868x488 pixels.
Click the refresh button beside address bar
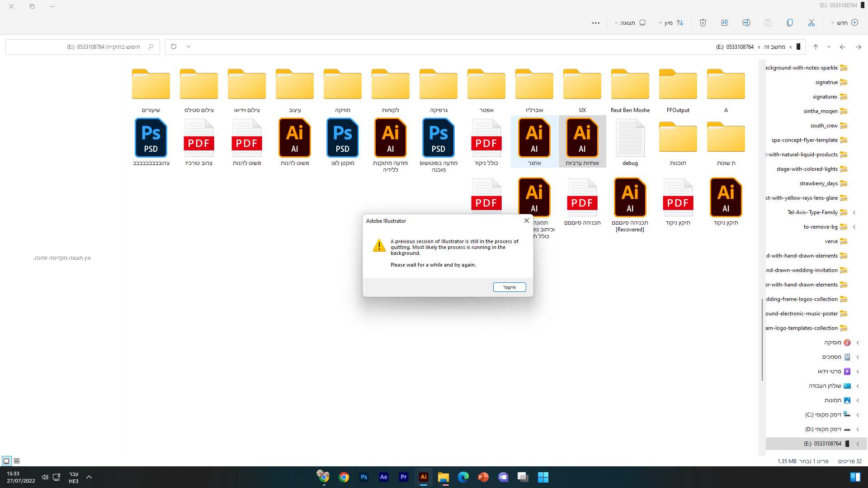(x=174, y=47)
